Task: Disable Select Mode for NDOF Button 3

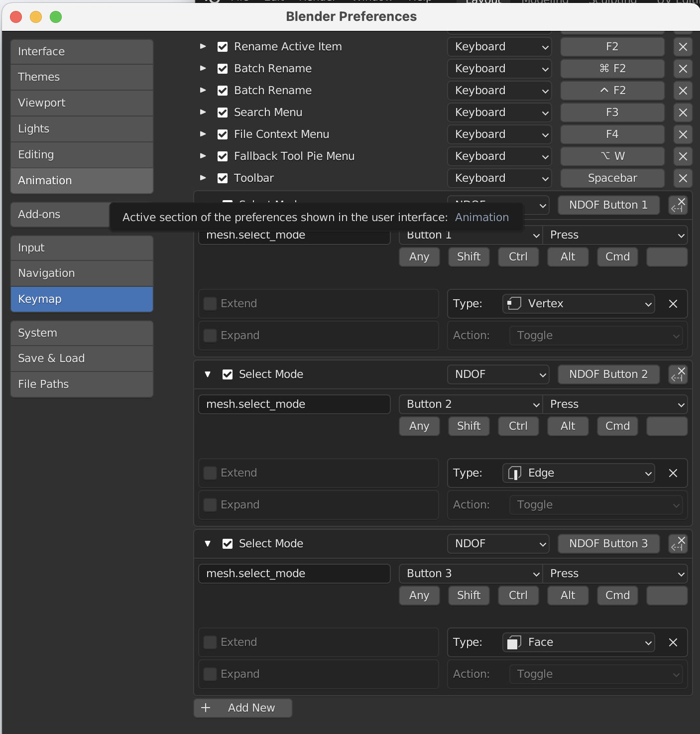Action: pyautogui.click(x=228, y=544)
